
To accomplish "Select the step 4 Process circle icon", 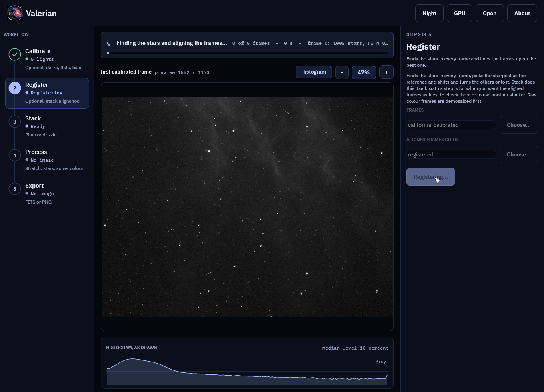I will pos(15,155).
